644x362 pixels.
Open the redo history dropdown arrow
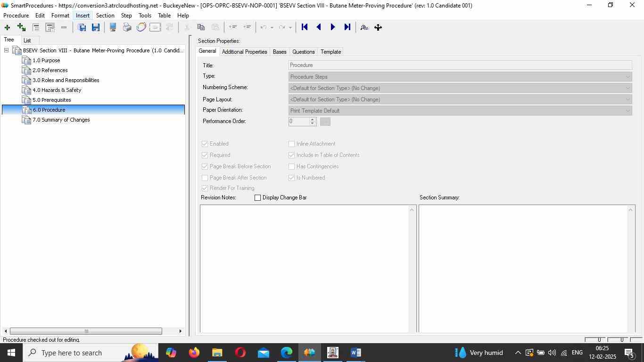click(x=290, y=27)
